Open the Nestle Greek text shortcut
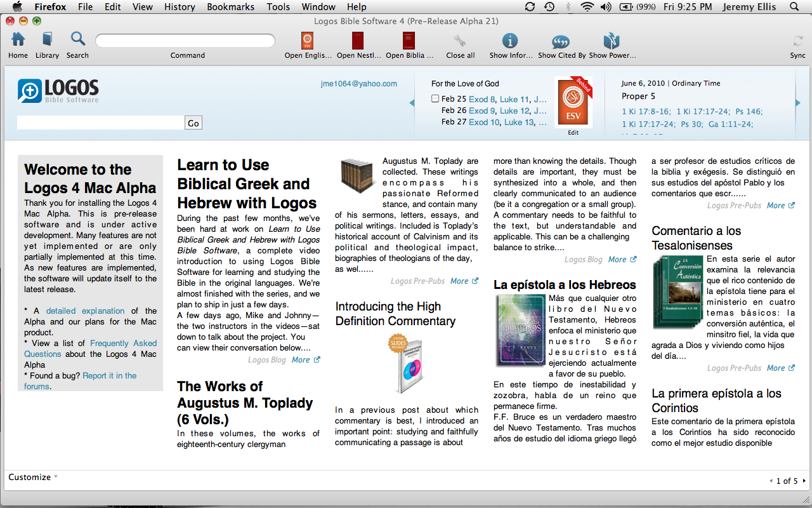The image size is (812, 508). tap(358, 41)
